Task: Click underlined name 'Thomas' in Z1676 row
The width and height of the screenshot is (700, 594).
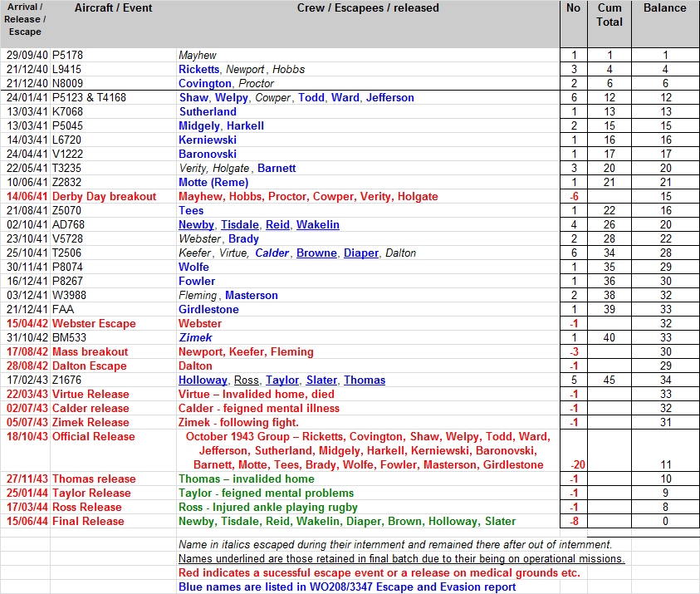Action: pyautogui.click(x=365, y=380)
